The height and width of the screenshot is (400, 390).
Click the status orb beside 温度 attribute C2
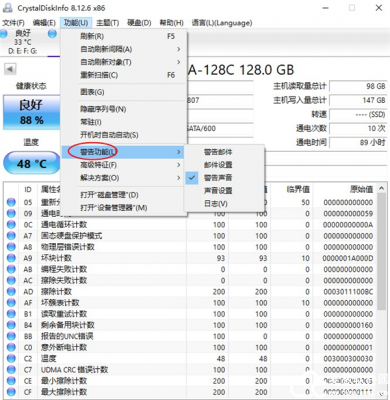pos(11,359)
